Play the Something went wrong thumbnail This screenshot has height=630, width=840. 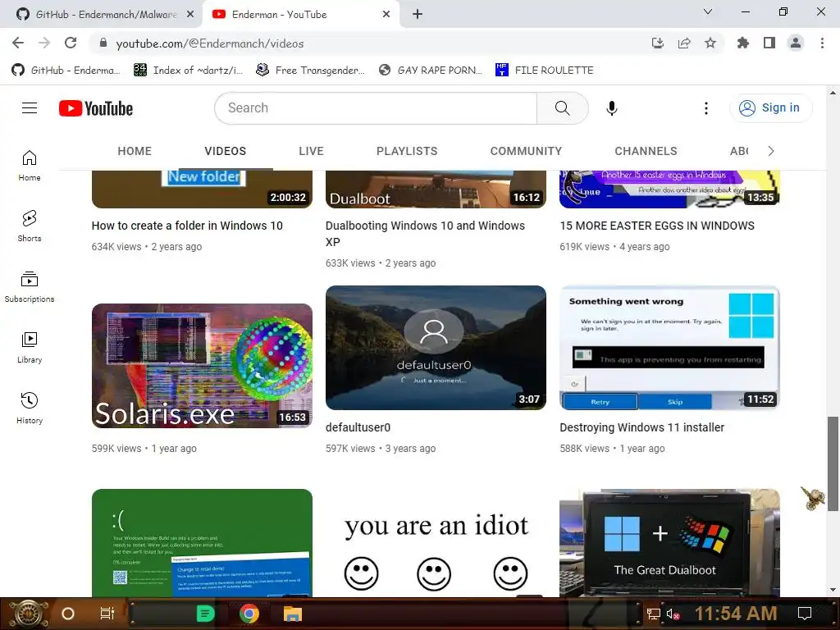point(669,348)
